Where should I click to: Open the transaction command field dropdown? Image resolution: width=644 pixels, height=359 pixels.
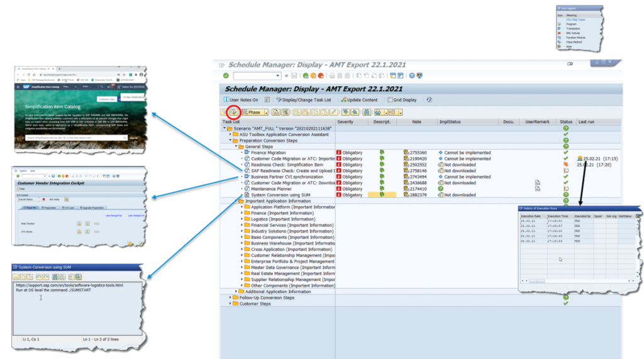pyautogui.click(x=277, y=75)
